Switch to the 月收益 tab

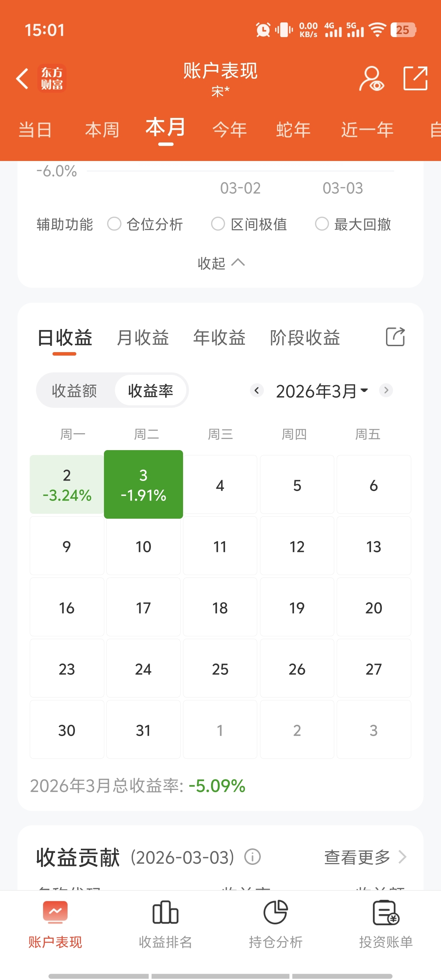[x=143, y=338]
